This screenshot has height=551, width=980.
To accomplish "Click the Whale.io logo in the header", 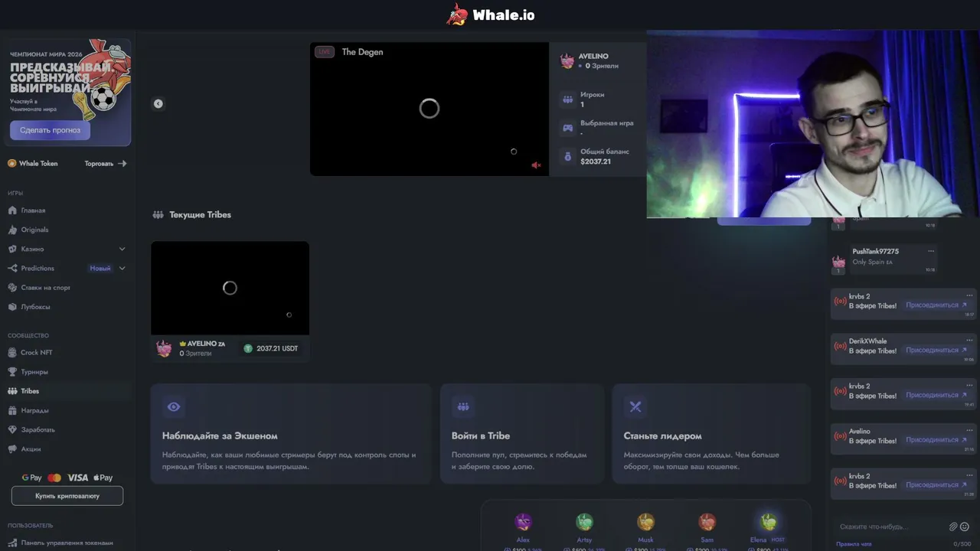I will tap(491, 15).
